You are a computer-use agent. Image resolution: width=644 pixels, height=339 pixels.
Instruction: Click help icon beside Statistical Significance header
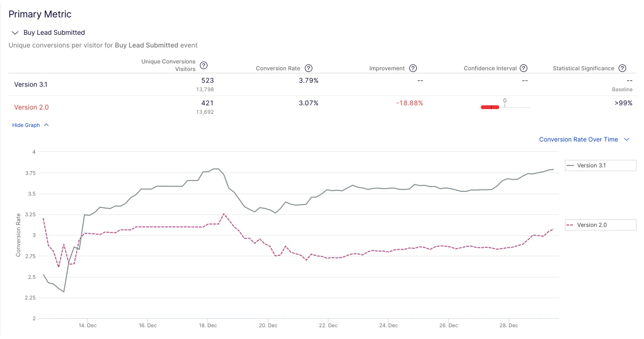[622, 68]
